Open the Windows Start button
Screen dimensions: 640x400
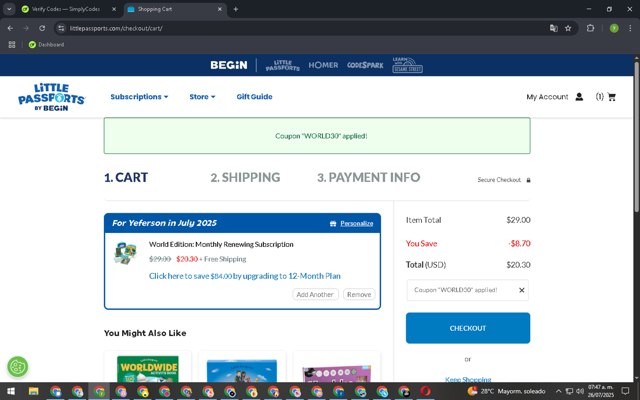(11, 391)
